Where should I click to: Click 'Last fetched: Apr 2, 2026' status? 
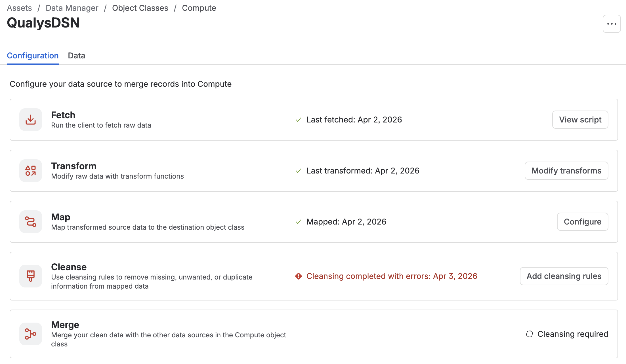pos(354,120)
